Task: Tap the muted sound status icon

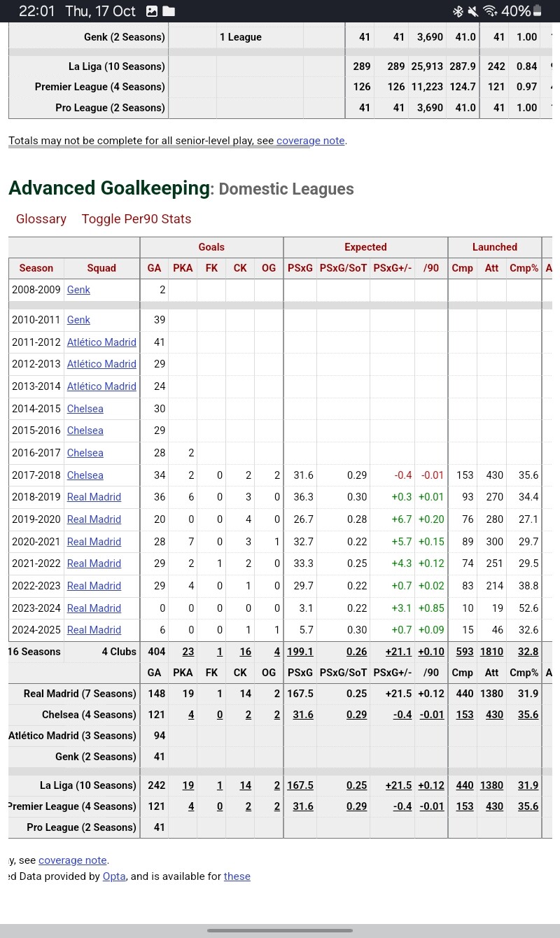Action: click(473, 11)
